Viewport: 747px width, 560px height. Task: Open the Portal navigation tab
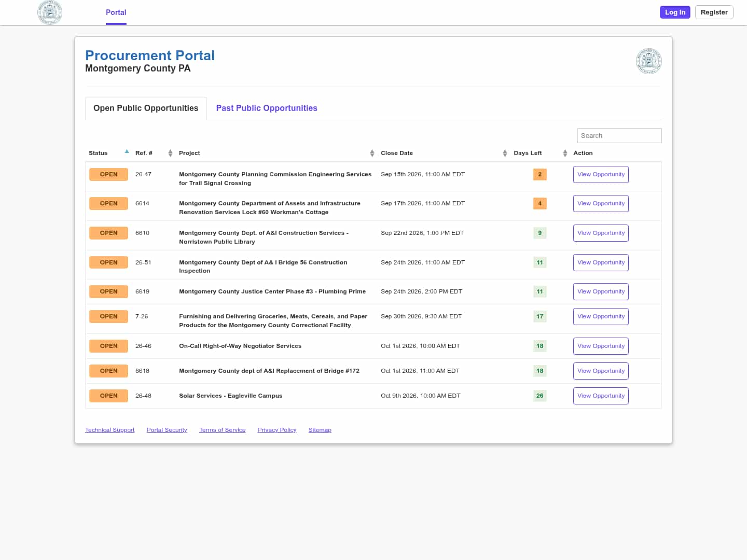coord(116,12)
